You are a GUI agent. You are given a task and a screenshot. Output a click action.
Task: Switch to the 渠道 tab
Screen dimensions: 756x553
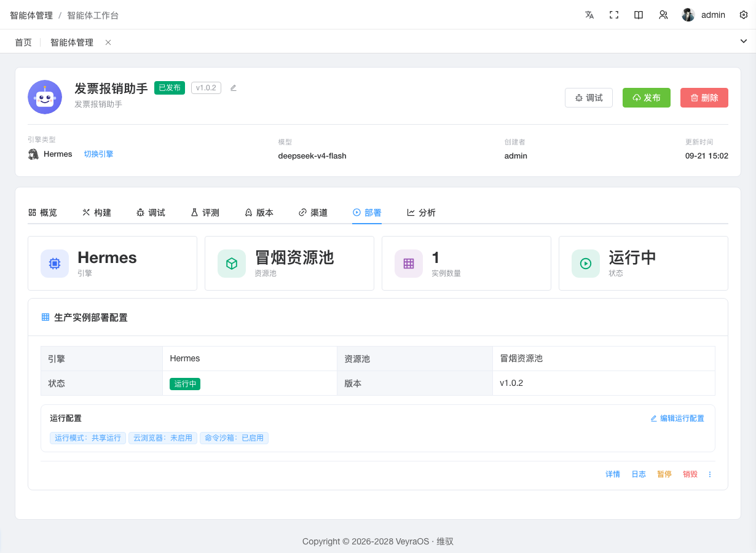click(x=313, y=213)
